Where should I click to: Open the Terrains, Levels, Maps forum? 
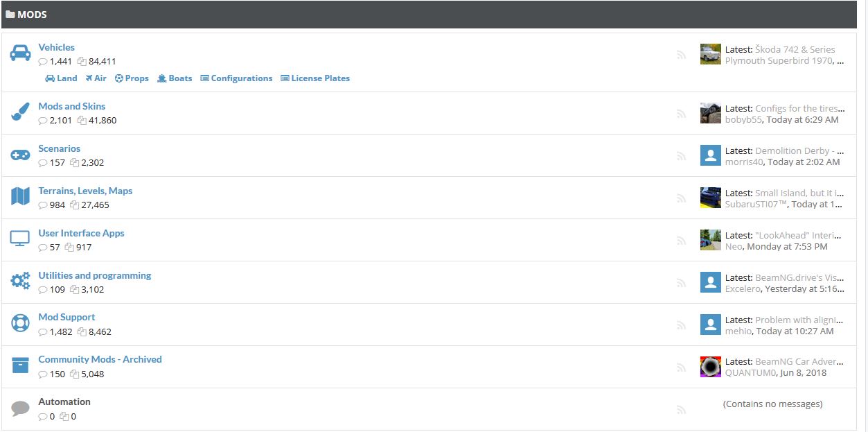(x=85, y=191)
